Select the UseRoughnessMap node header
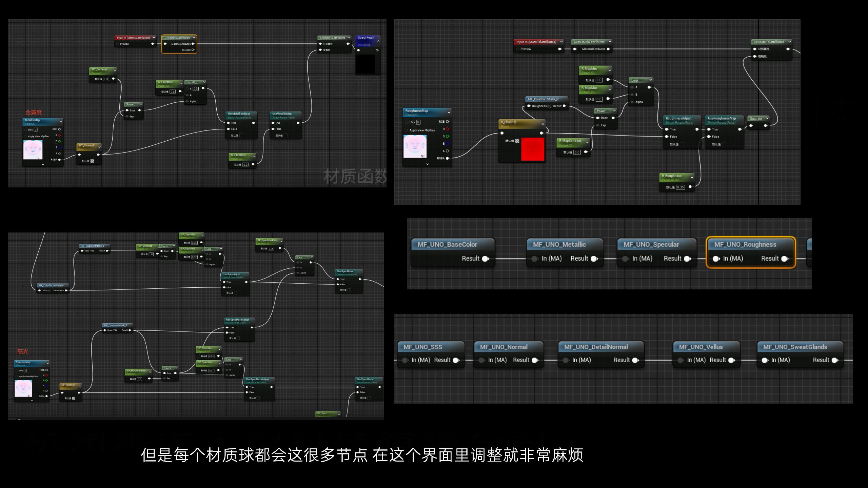The width and height of the screenshot is (868, 488). [x=724, y=120]
